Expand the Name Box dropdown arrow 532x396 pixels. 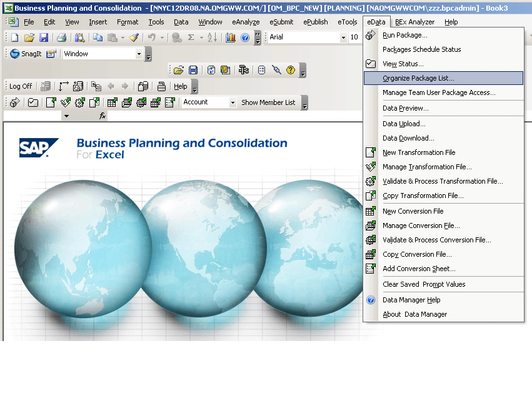pyautogui.click(x=66, y=116)
